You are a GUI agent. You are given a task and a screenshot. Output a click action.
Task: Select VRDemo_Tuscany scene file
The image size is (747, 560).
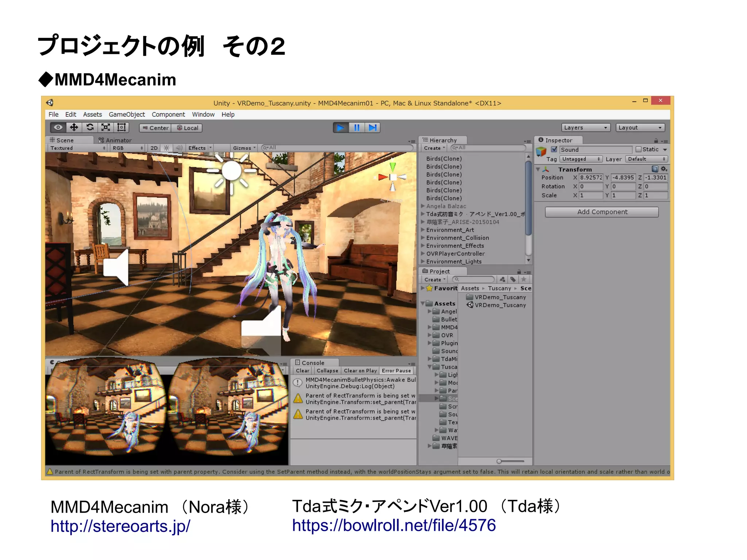(x=496, y=305)
